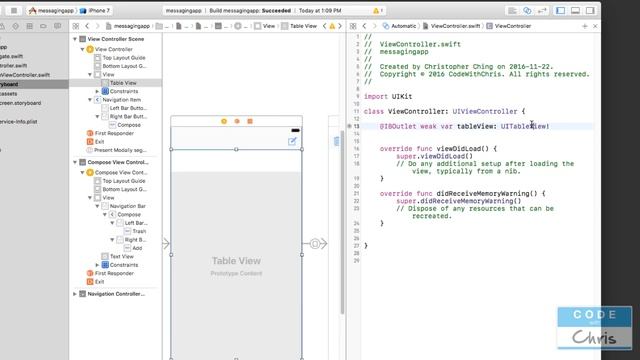Click the didReceiveMemoryWarning function declaration
The height and width of the screenshot is (360, 640).
(462, 194)
